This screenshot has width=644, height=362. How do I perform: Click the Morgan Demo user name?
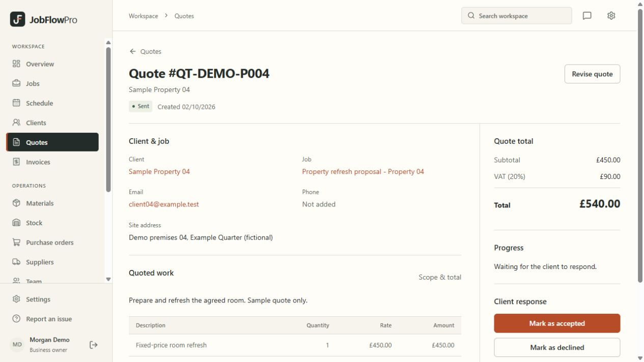(49, 340)
